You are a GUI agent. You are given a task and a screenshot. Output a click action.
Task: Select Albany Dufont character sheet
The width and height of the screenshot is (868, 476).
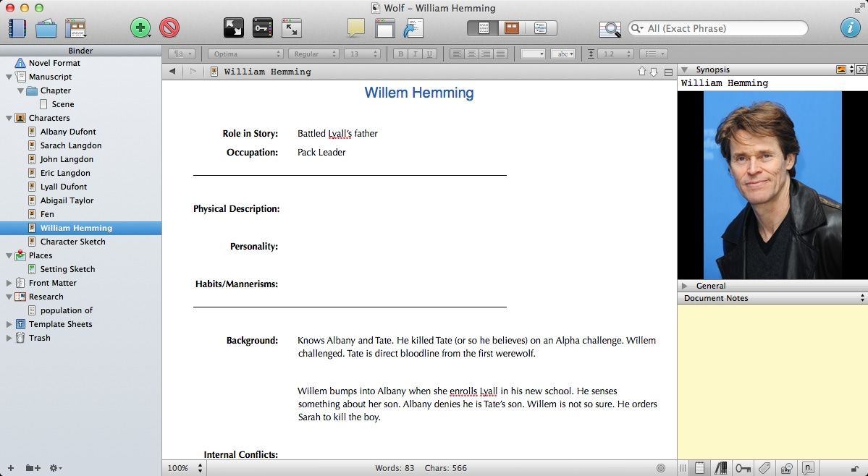[x=68, y=132]
